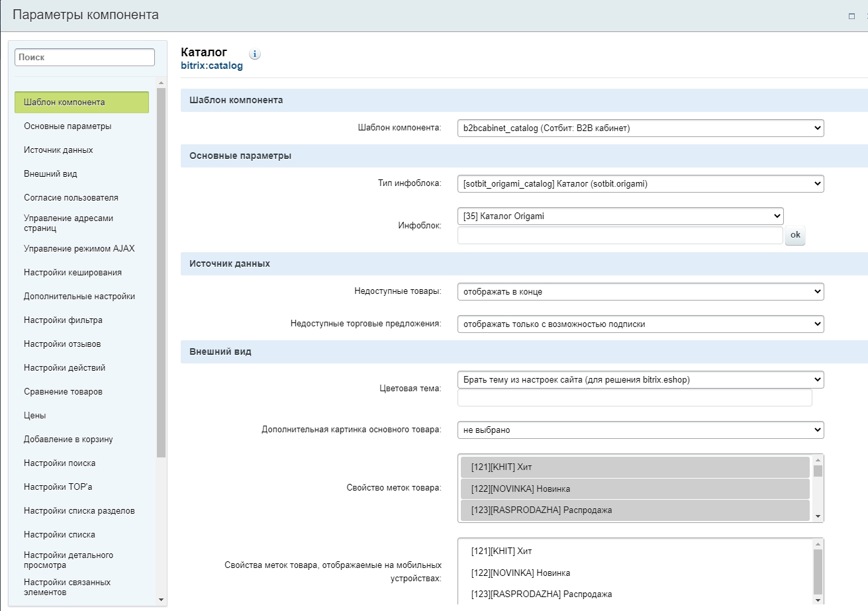Click the Шаблон компонента section header
This screenshot has height=611, width=868.
(x=524, y=101)
